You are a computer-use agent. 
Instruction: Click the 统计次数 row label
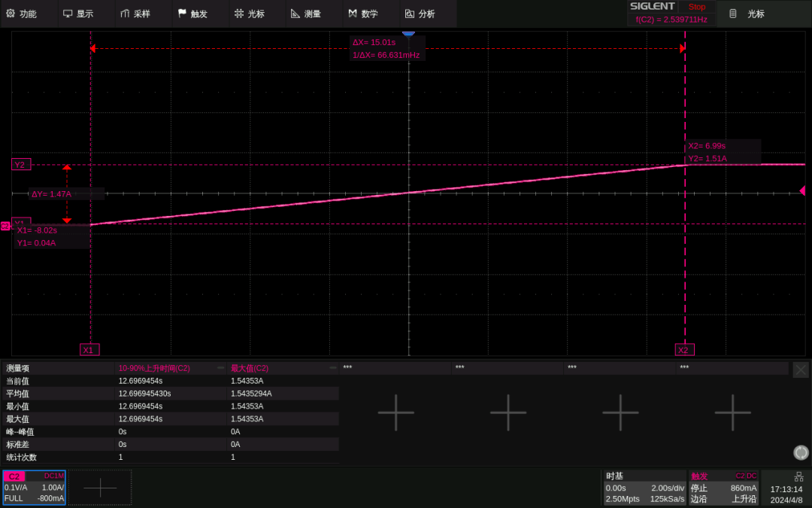[21, 458]
